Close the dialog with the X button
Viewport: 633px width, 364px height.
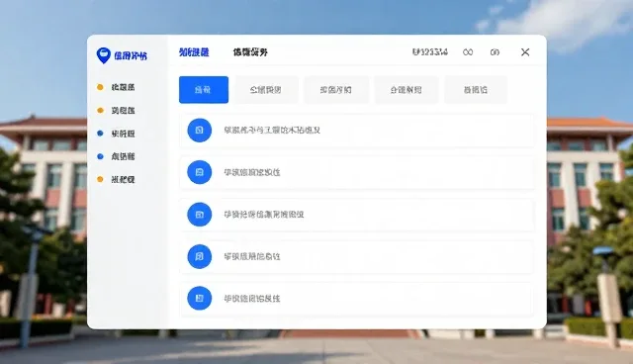tap(525, 52)
